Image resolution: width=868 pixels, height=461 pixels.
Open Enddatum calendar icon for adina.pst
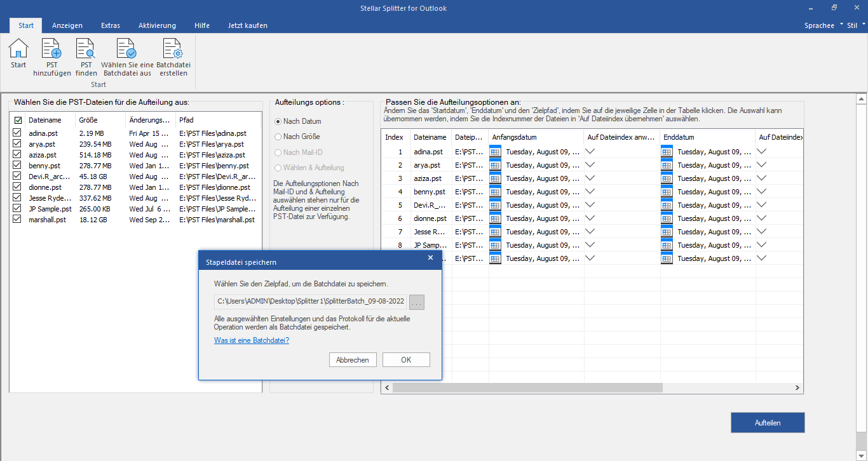(667, 152)
